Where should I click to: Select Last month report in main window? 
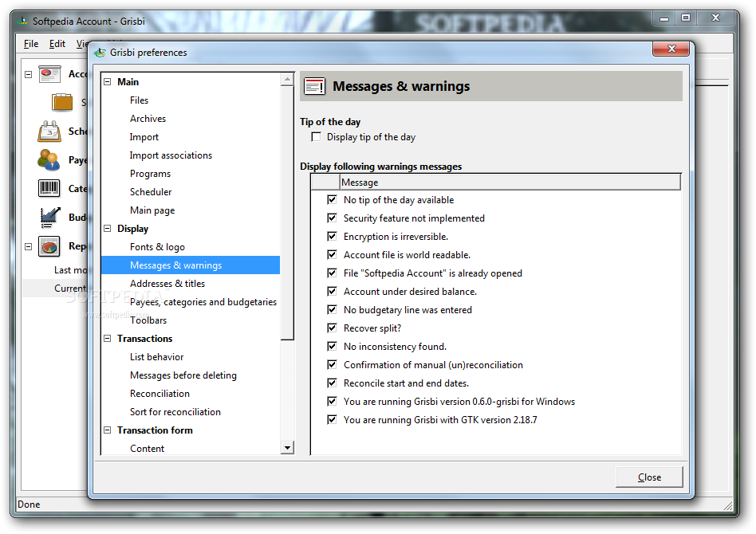56,270
